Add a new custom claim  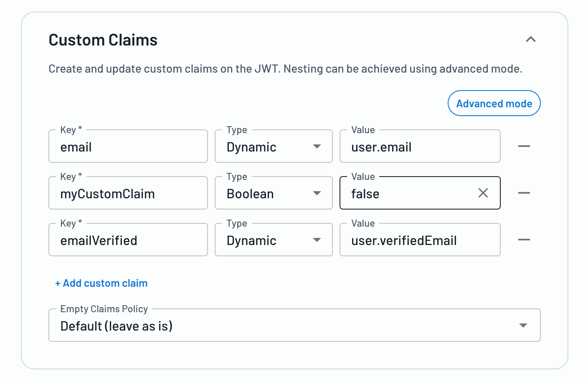coord(101,283)
